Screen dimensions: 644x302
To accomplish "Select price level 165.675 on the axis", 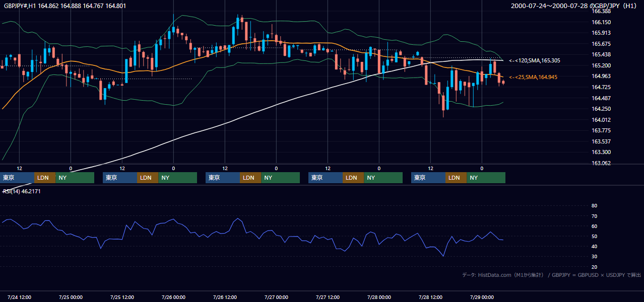I will [601, 44].
